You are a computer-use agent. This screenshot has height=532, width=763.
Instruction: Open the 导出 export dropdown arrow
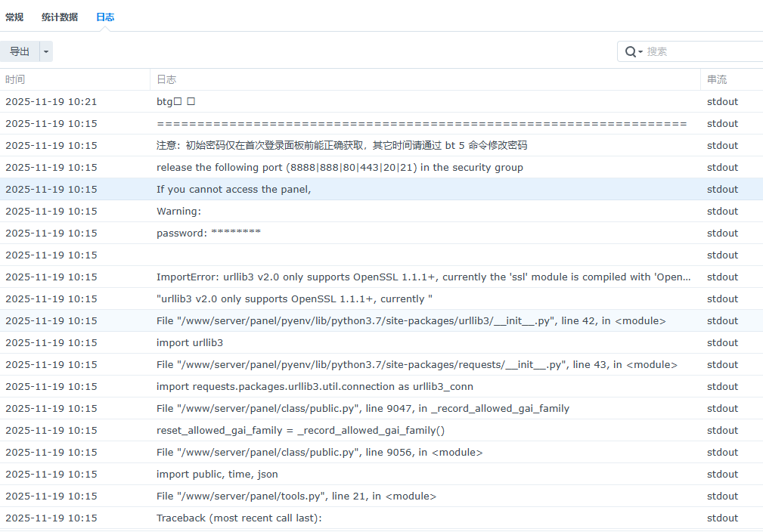click(46, 51)
